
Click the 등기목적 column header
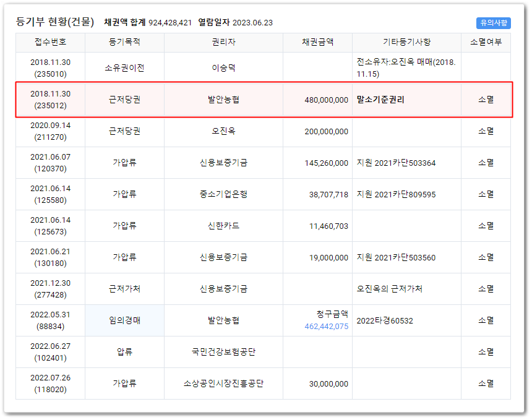click(124, 42)
